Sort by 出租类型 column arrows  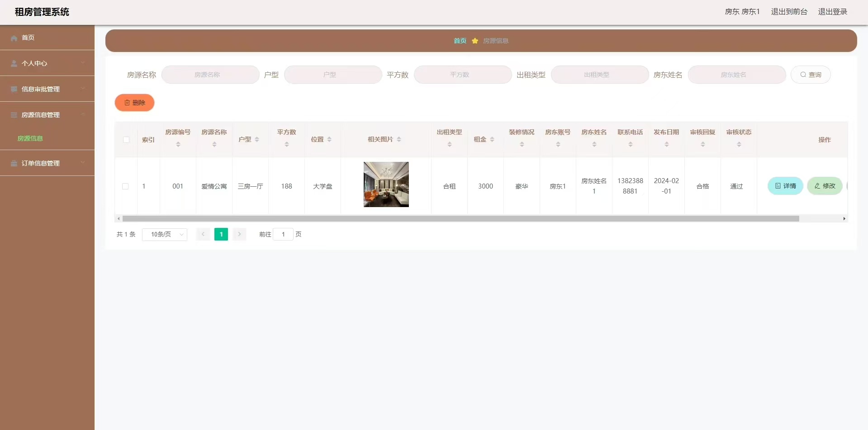[450, 144]
